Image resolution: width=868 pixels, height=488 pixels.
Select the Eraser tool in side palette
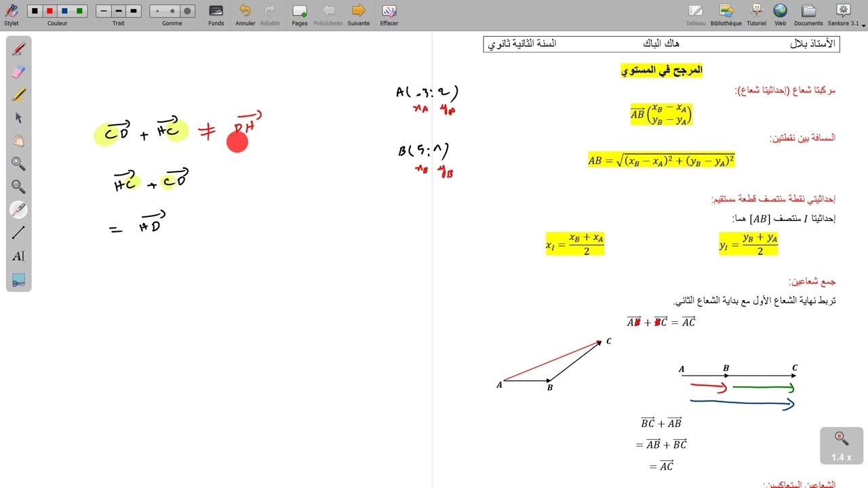click(18, 72)
